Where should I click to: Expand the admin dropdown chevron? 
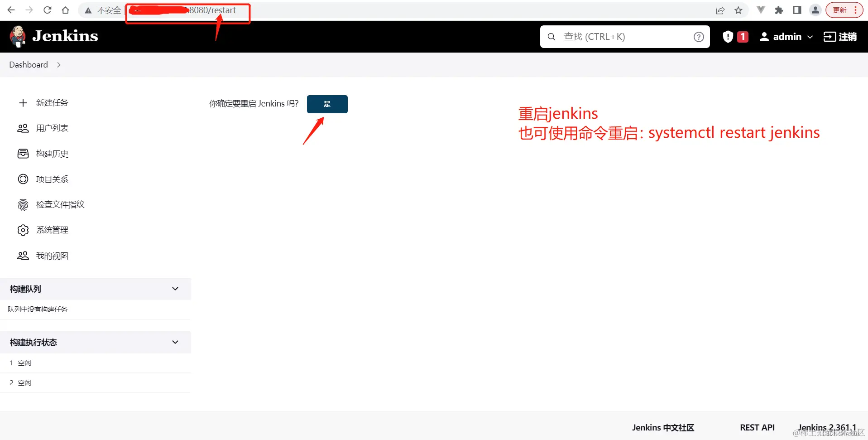[x=810, y=37]
